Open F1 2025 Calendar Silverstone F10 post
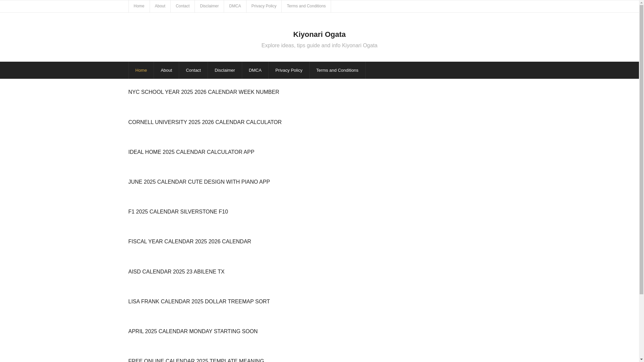Image resolution: width=644 pixels, height=362 pixels. [x=178, y=212]
